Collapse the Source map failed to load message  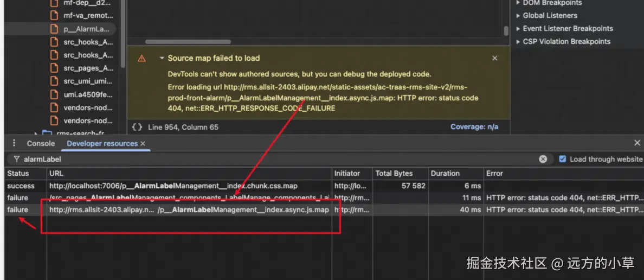point(162,58)
